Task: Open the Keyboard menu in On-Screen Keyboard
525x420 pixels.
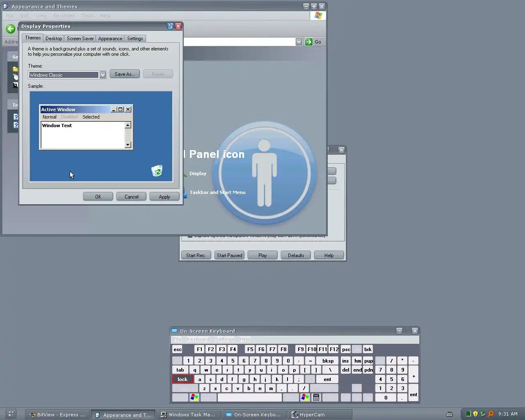Action: point(198,339)
